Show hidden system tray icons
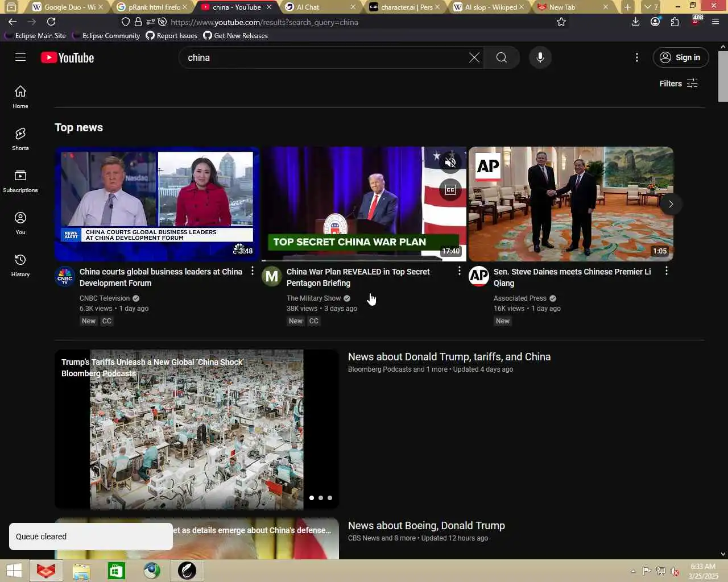Screen dimensions: 728x582 (633, 571)
